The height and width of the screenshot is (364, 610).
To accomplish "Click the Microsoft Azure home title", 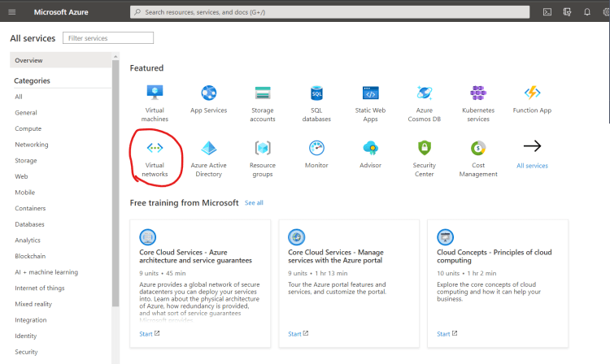I will click(61, 12).
